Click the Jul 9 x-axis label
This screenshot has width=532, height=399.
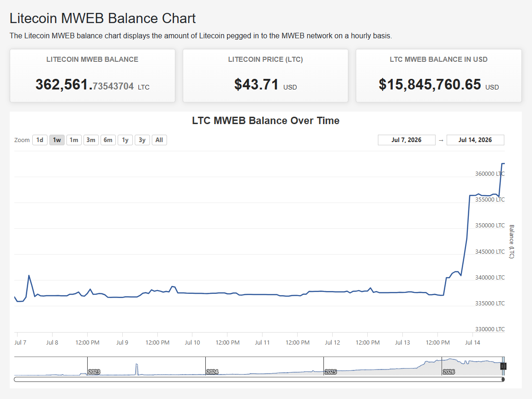point(122,342)
